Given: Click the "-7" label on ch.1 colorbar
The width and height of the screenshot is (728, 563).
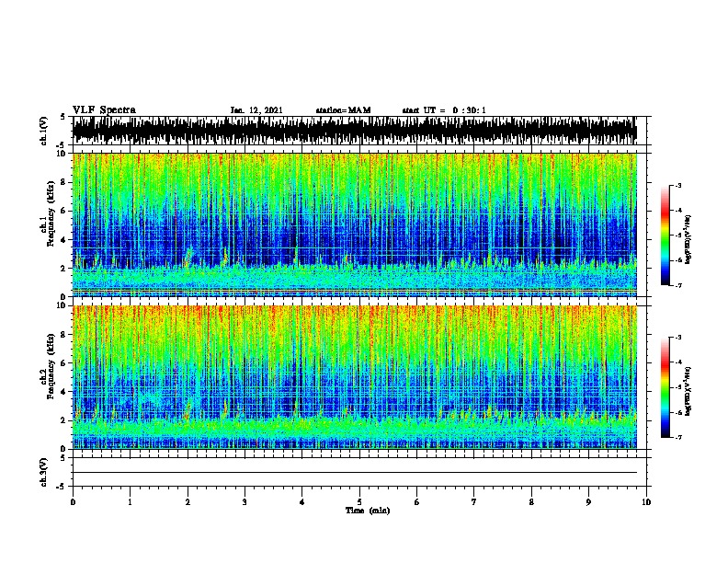Looking at the screenshot, I should pyautogui.click(x=677, y=285).
